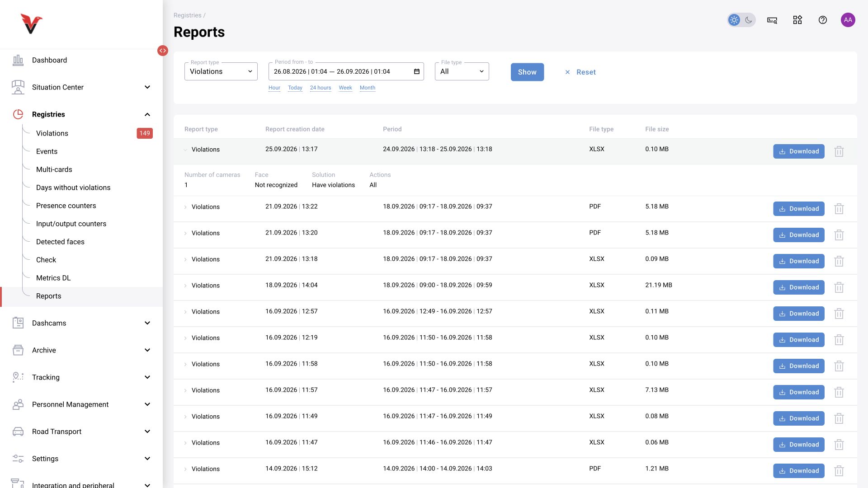Delete the report created 16.09.2026 12:57
The height and width of the screenshot is (488, 868).
839,314
